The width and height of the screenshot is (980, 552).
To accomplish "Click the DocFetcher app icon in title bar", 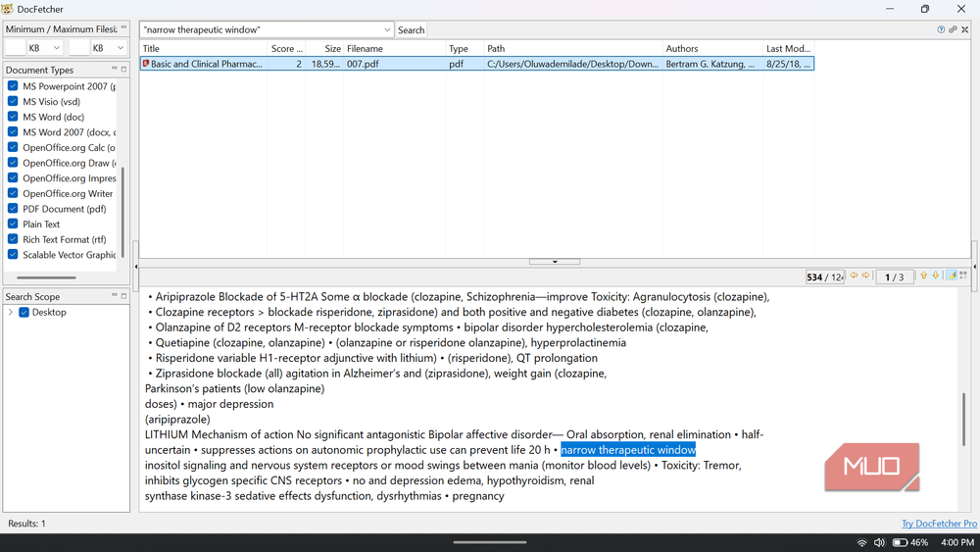I will (x=8, y=9).
